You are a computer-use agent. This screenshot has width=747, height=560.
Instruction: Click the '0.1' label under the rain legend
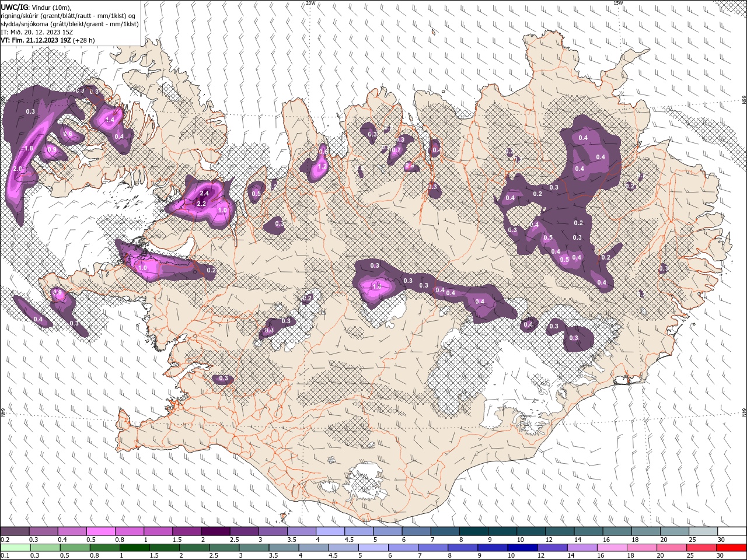(x=5, y=556)
